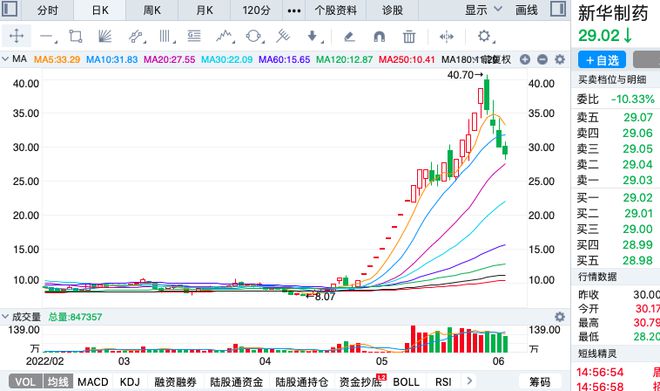Open the MACD indicator tab

(93, 382)
